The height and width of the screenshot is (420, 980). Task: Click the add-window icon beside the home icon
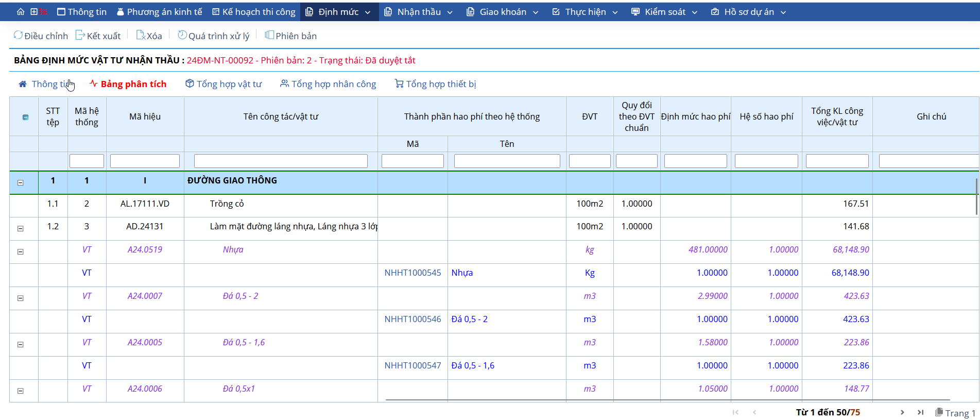(x=34, y=12)
